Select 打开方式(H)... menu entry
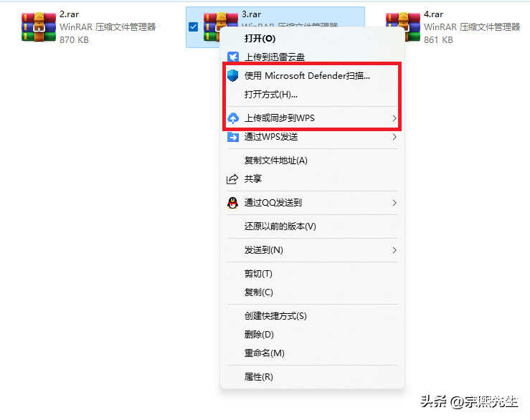This screenshot has width=530, height=420. coord(271,95)
